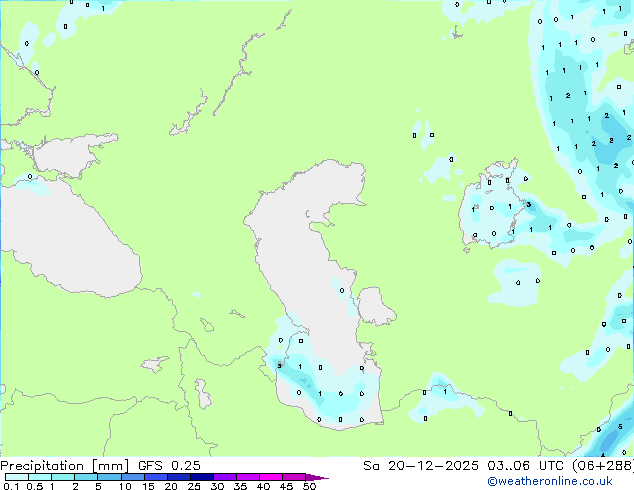Image resolution: width=634 pixels, height=490 pixels.
Task: Click the legend arrow tip above 50 mm
Action: [x=318, y=477]
